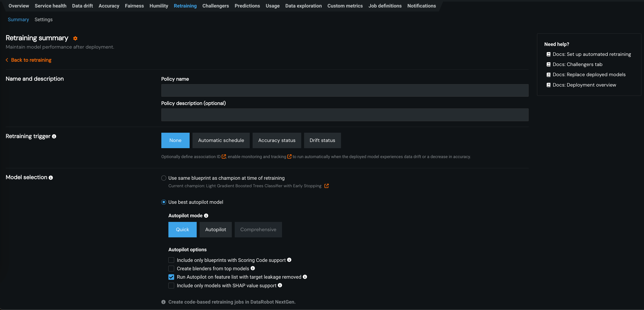
Task: Switch to the Challengers tab
Action: 215,6
